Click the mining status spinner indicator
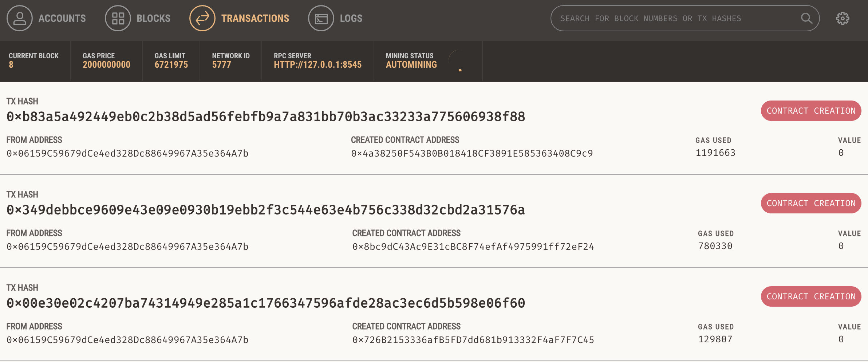 (459, 61)
